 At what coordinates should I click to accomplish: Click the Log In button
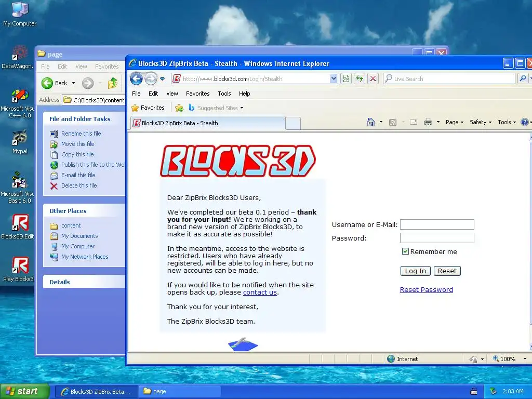415,271
